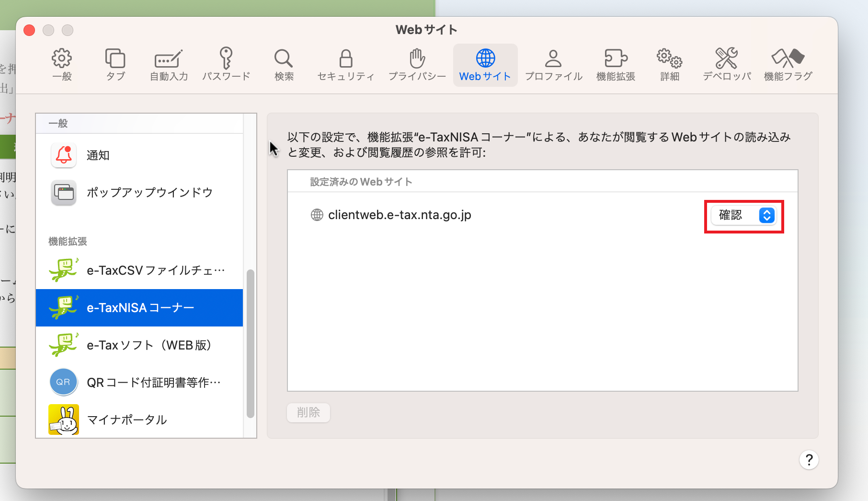Open the タブ (Tabs) preferences icon
This screenshot has width=868, height=501.
pos(115,58)
